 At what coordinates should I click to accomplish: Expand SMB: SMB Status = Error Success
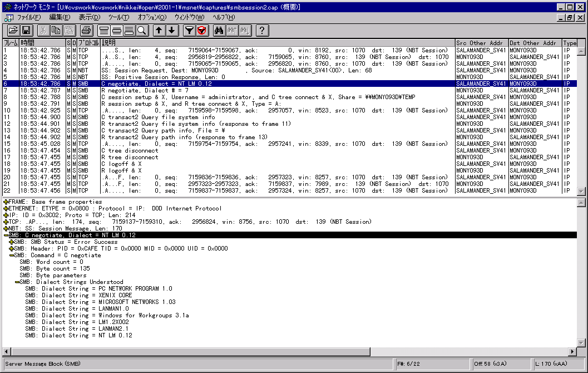point(11,242)
